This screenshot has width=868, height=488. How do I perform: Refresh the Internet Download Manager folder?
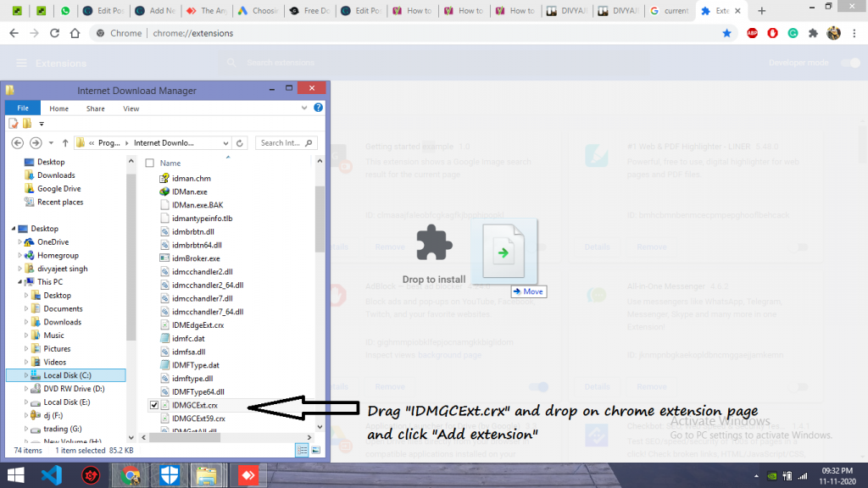[240, 142]
